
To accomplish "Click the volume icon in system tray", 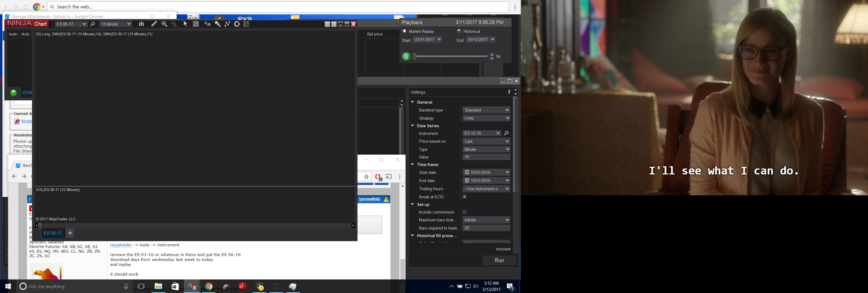I will pyautogui.click(x=476, y=286).
